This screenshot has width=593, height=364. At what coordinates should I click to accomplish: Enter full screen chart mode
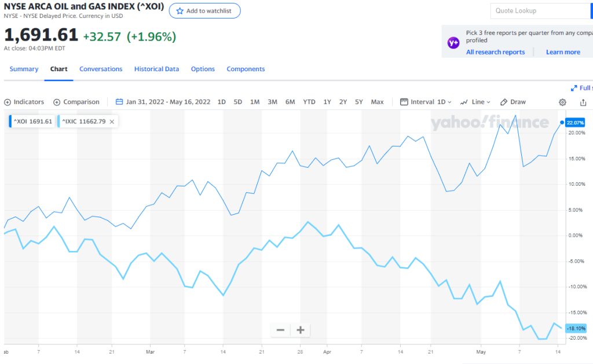(x=581, y=88)
